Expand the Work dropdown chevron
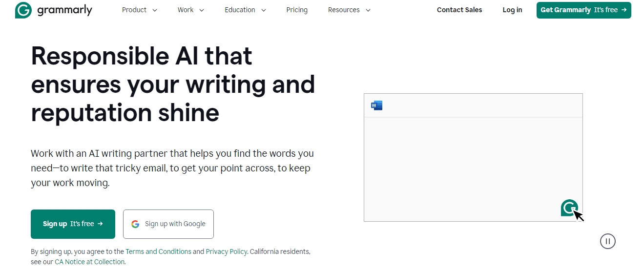This screenshot has width=644, height=273. tap(202, 10)
